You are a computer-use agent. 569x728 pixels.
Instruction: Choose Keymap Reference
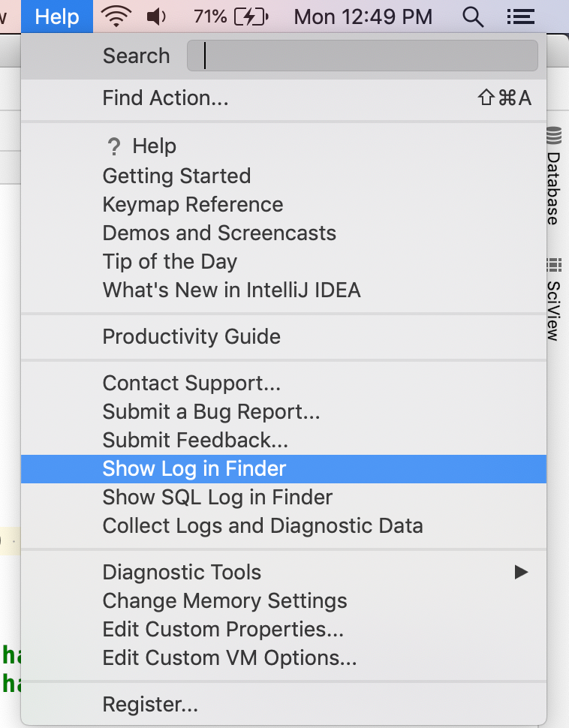193,204
